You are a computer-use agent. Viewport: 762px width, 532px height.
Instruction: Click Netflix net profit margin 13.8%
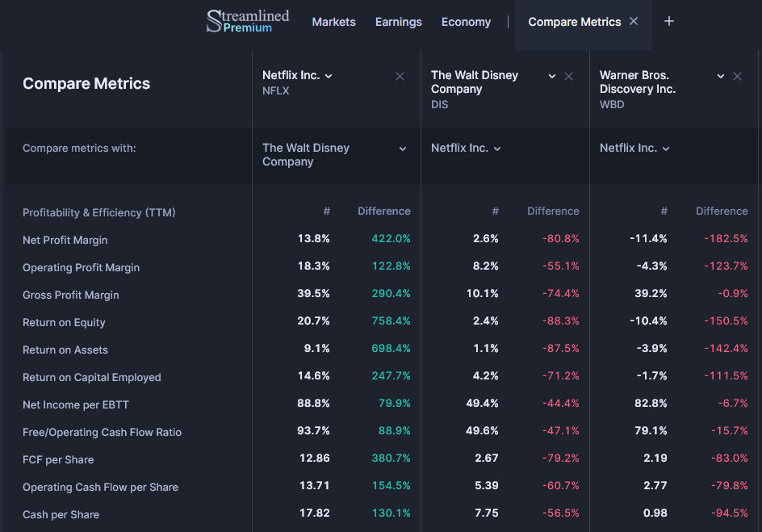(x=313, y=238)
